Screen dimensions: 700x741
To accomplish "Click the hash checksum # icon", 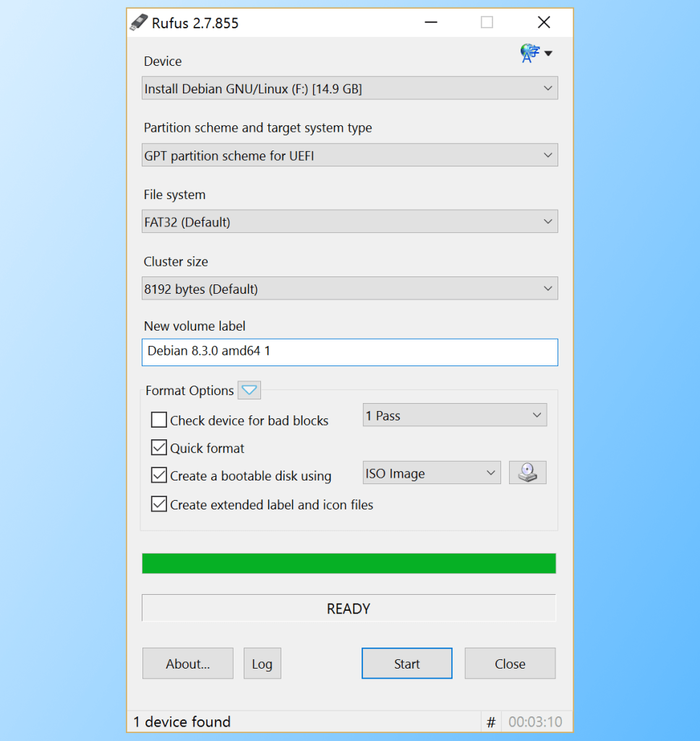I will tap(491, 721).
